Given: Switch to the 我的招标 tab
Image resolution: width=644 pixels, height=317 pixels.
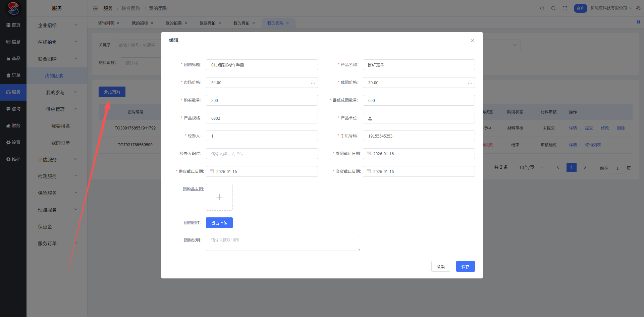Looking at the screenshot, I should pos(140,23).
